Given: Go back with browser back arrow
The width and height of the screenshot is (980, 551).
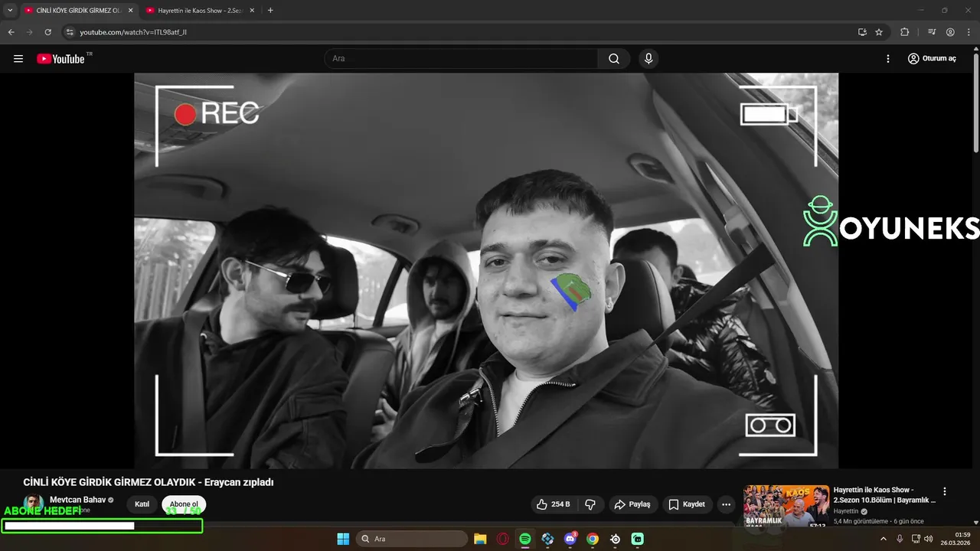Looking at the screenshot, I should point(11,32).
